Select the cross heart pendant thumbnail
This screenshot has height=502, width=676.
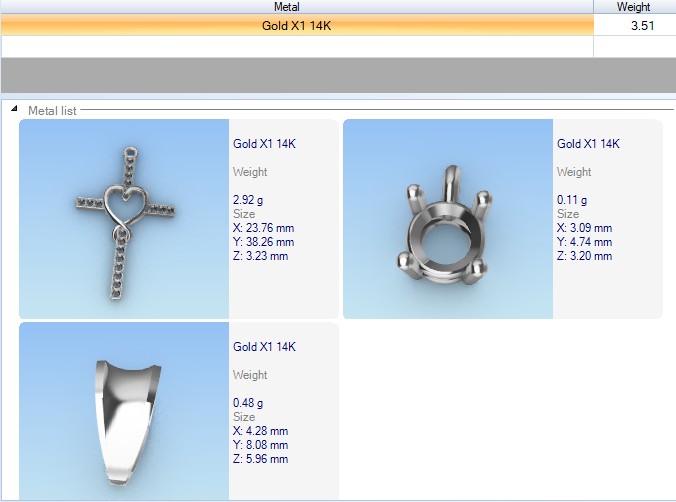click(125, 218)
